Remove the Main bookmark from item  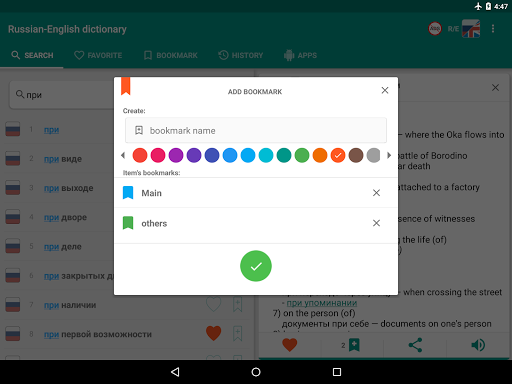coord(376,193)
